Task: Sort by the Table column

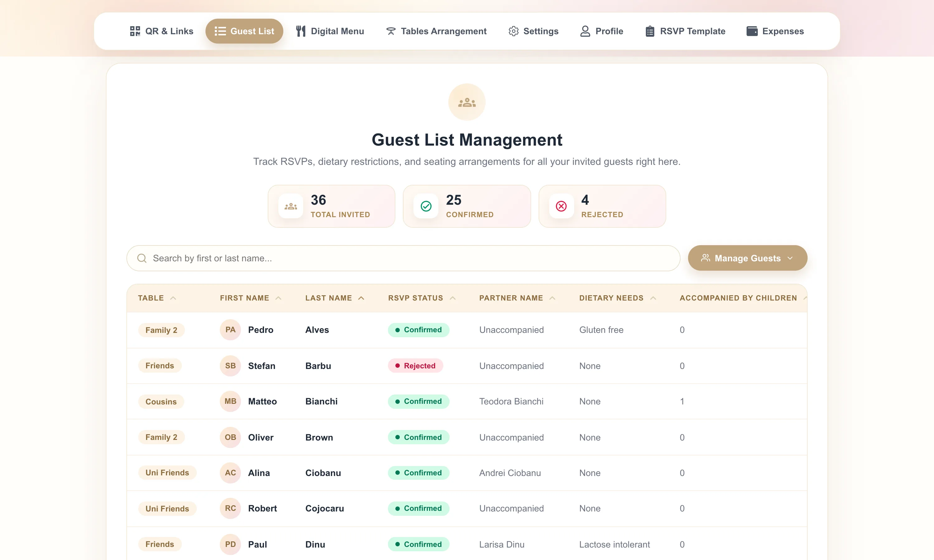Action: tap(157, 298)
